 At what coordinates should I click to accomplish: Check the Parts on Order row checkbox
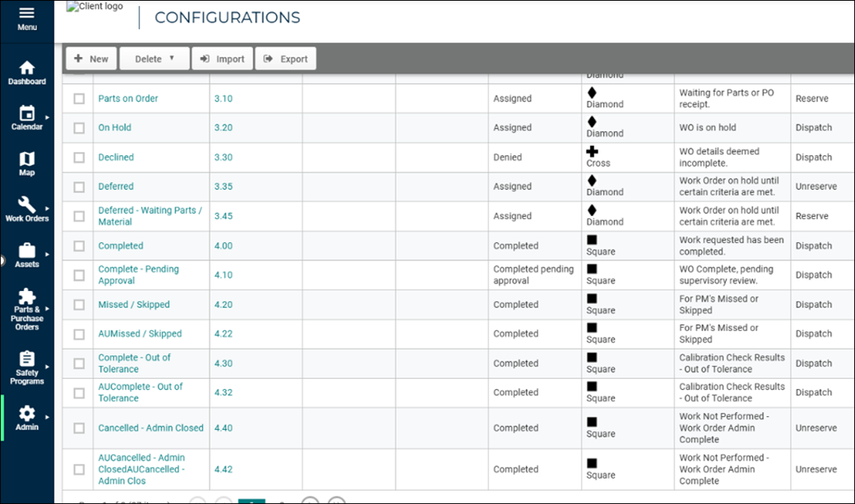79,99
